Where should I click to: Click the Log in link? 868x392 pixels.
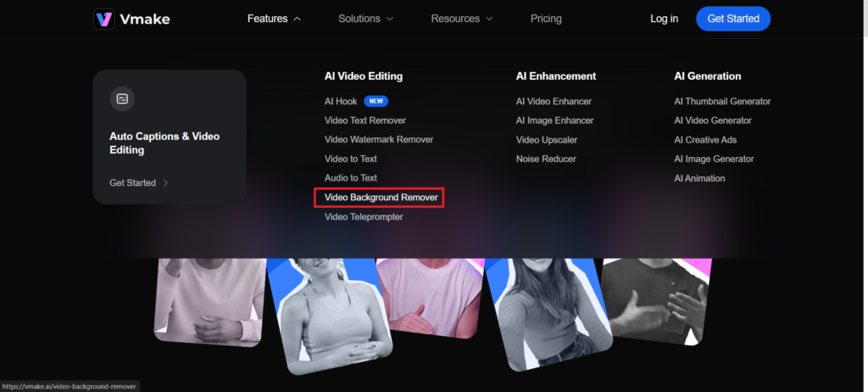tap(664, 19)
